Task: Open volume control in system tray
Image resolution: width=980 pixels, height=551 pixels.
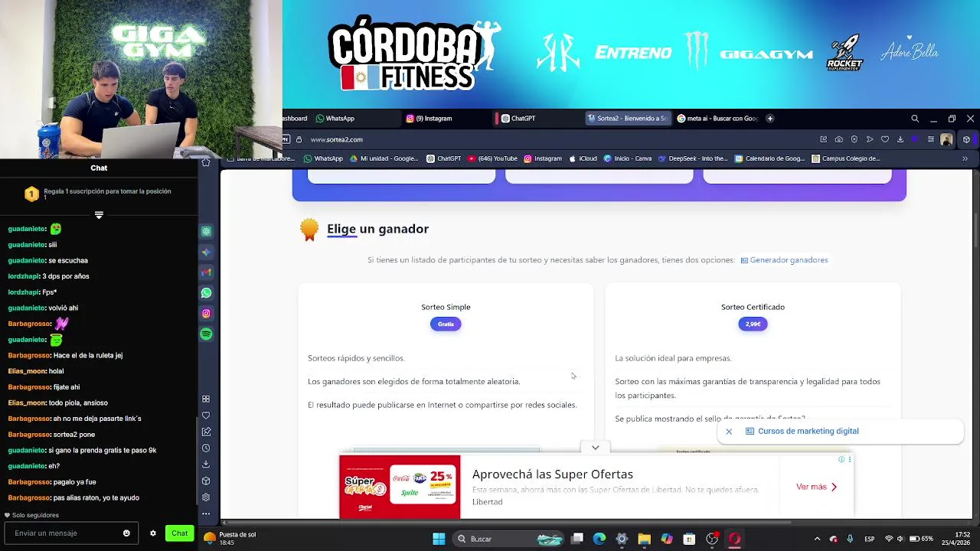Action: (900, 539)
